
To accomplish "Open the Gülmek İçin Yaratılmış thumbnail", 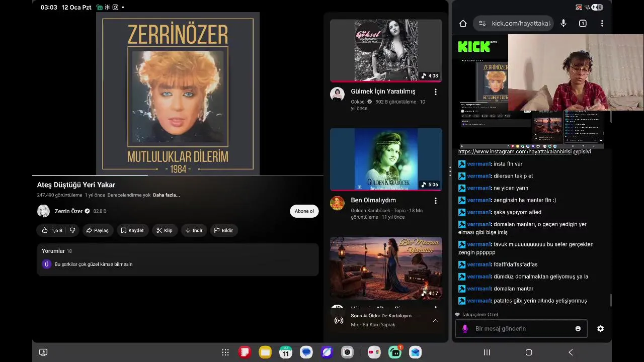I will (386, 50).
